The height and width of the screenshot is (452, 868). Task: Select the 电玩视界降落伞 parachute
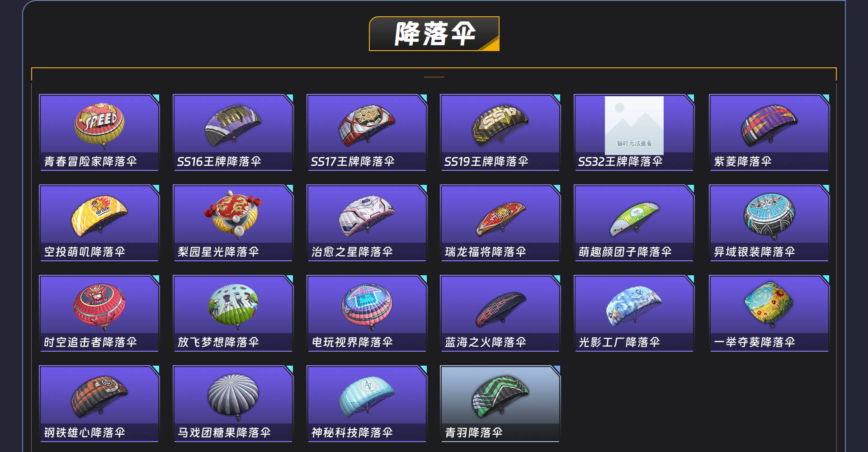pyautogui.click(x=367, y=306)
